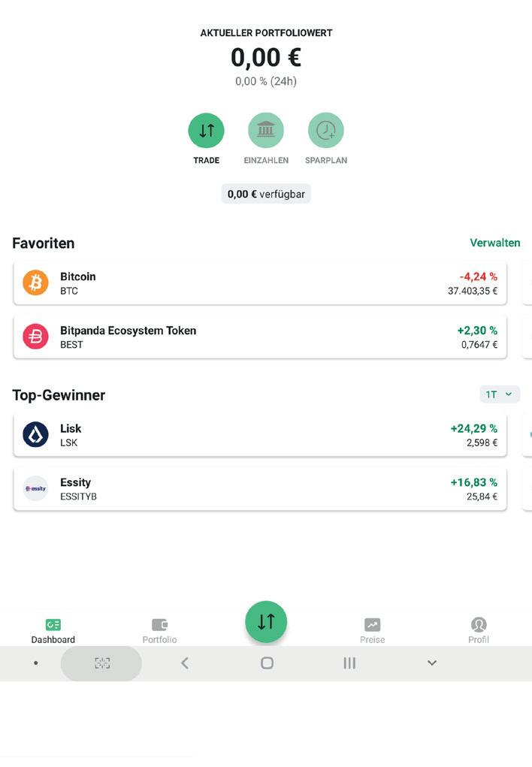Tap the Einzahlen bank icon
The height and width of the screenshot is (767, 532).
(266, 131)
